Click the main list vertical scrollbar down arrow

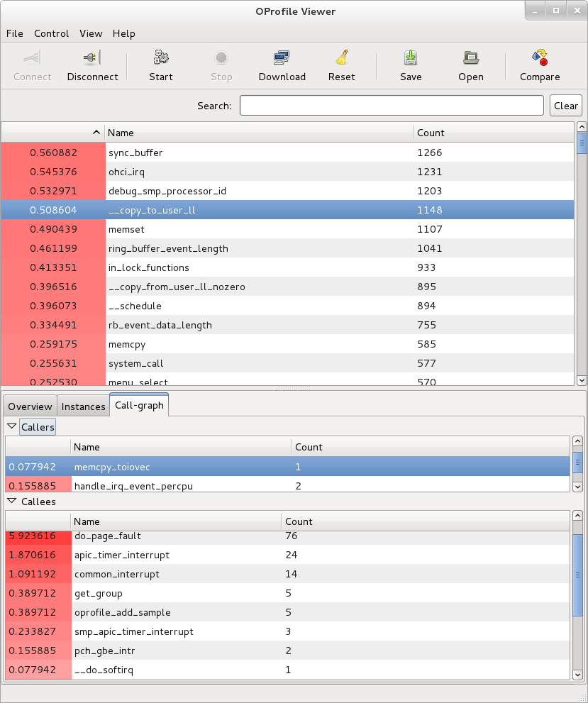[582, 380]
